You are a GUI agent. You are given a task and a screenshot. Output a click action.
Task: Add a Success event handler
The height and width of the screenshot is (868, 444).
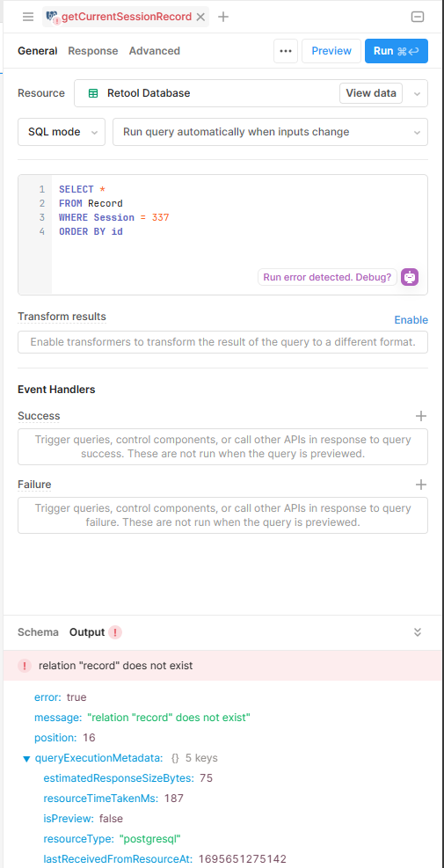421,416
